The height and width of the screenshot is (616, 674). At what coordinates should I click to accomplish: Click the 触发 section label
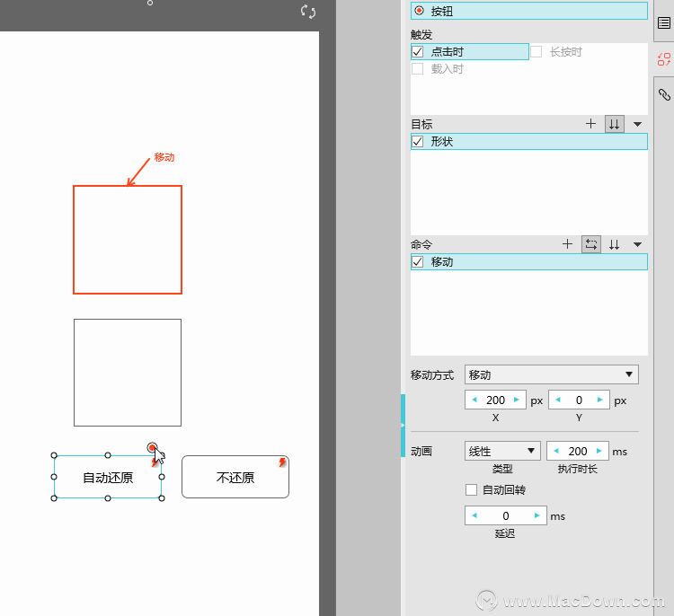point(421,34)
